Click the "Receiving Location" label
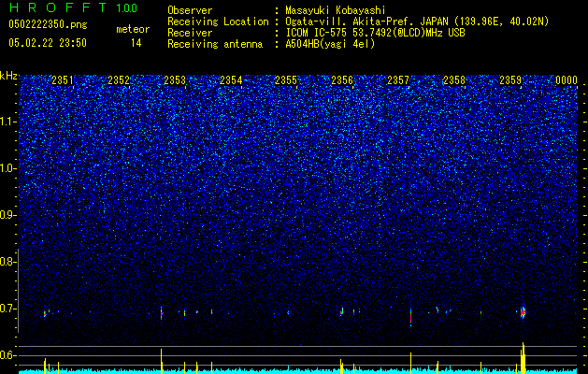 pos(218,22)
